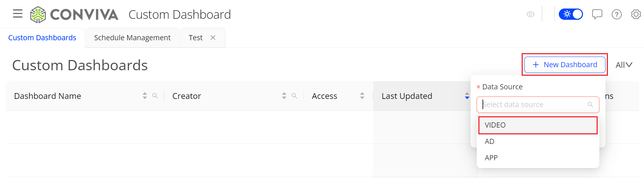Open the help question mark icon

pos(616,14)
